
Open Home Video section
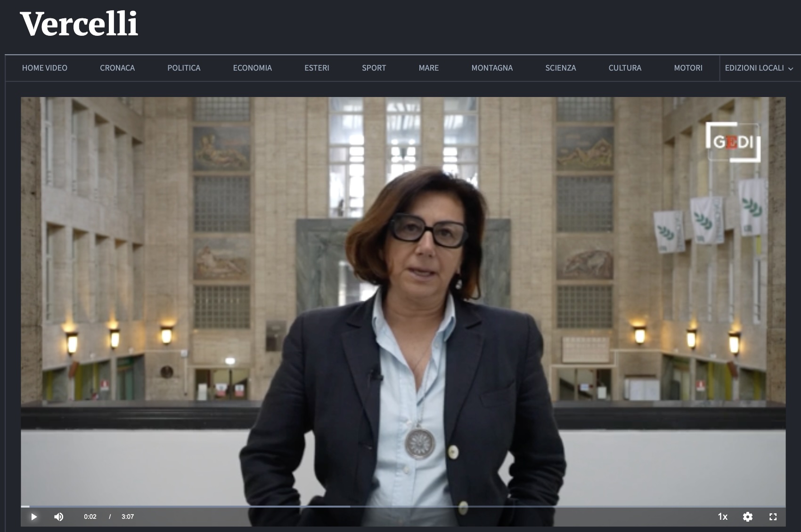click(45, 68)
